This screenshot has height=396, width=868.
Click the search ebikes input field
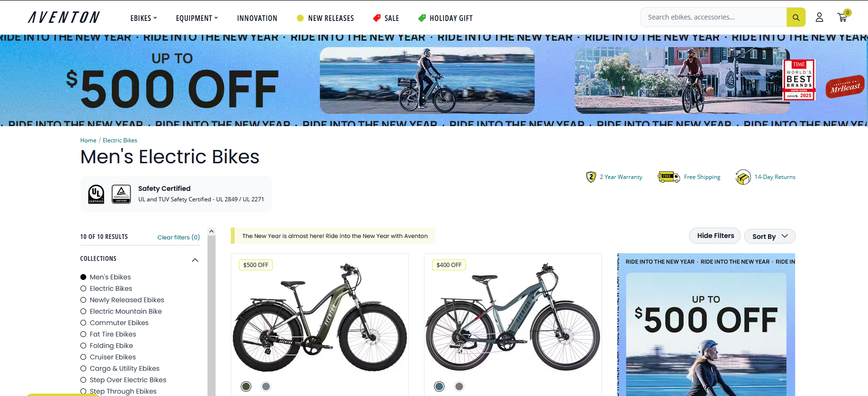713,17
